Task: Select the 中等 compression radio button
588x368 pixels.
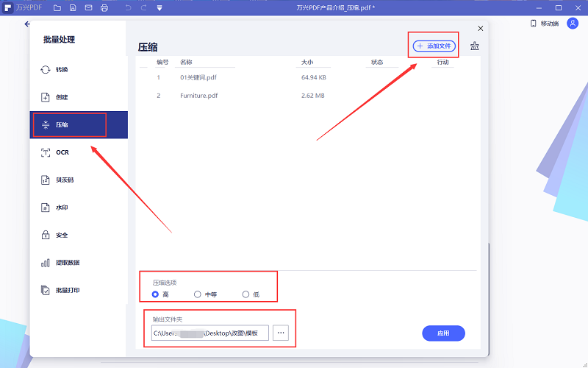Action: [x=198, y=294]
